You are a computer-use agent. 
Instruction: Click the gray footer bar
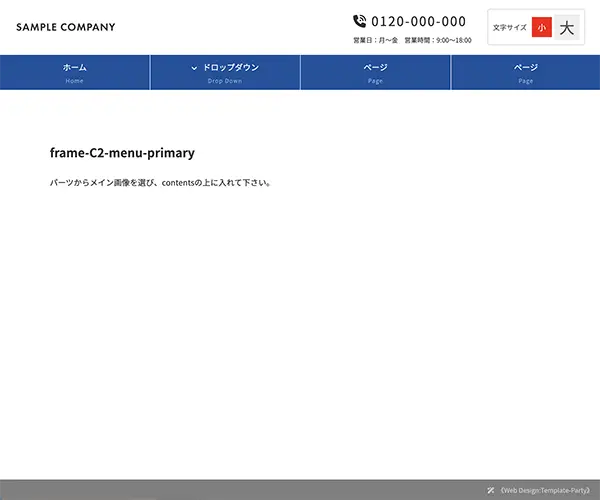click(250, 490)
